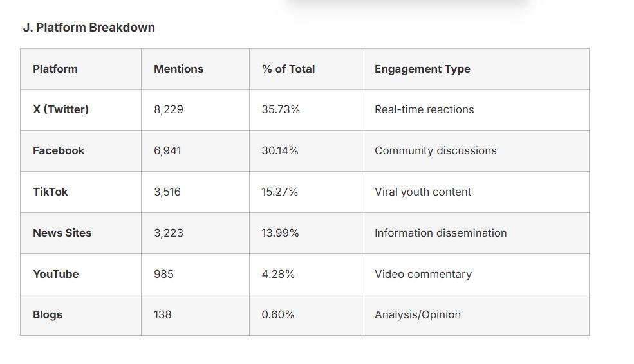Click the Blogs row label
This screenshot has height=364, width=634.
[48, 314]
